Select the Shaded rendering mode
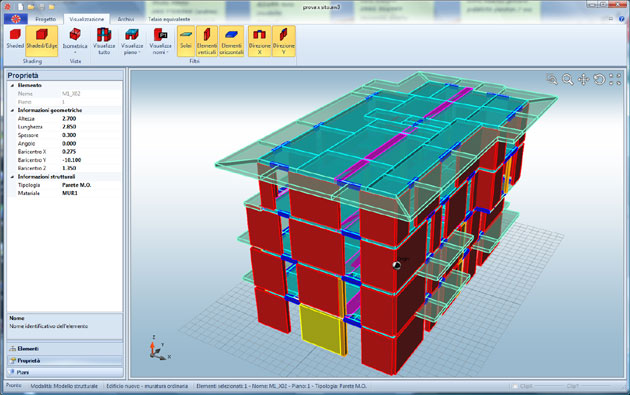630x395 pixels. (x=15, y=39)
